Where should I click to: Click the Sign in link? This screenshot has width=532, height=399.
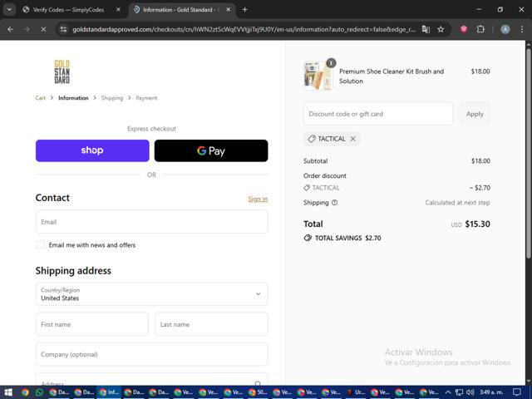[x=258, y=199]
